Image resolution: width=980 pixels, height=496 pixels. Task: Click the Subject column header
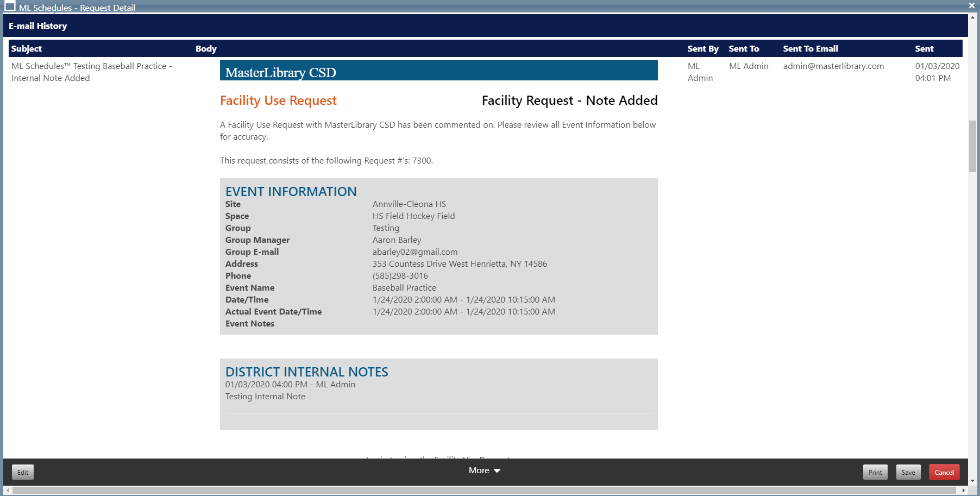tap(27, 48)
